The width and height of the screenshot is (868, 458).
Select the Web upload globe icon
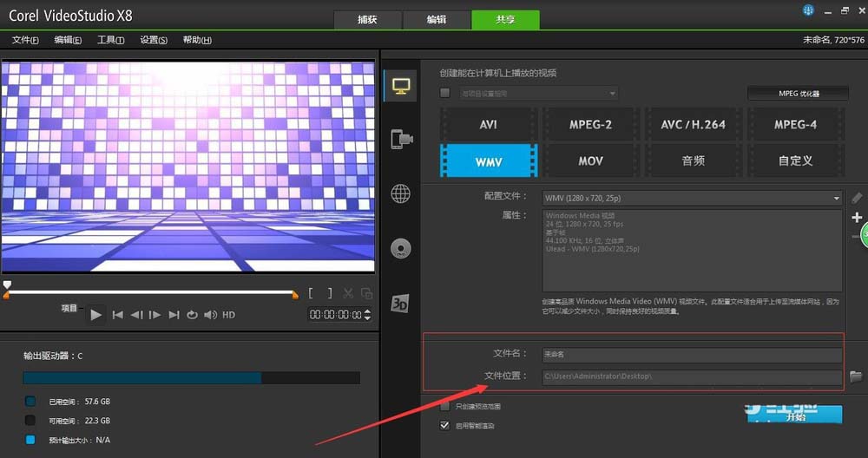tap(401, 193)
